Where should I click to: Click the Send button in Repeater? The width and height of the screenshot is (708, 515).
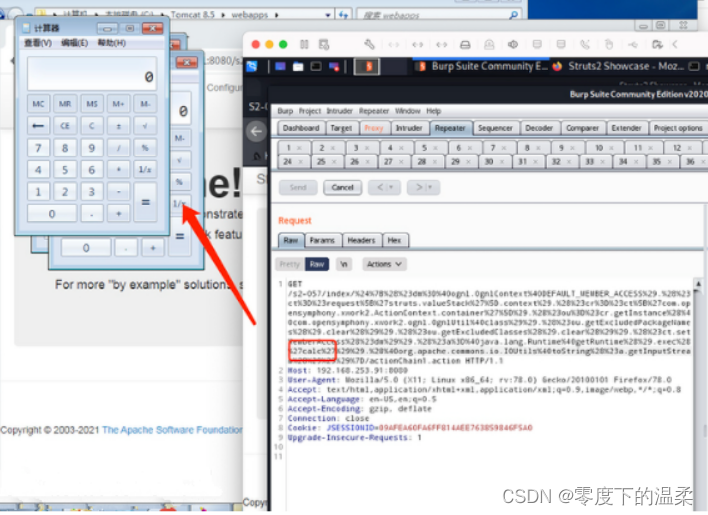(298, 187)
